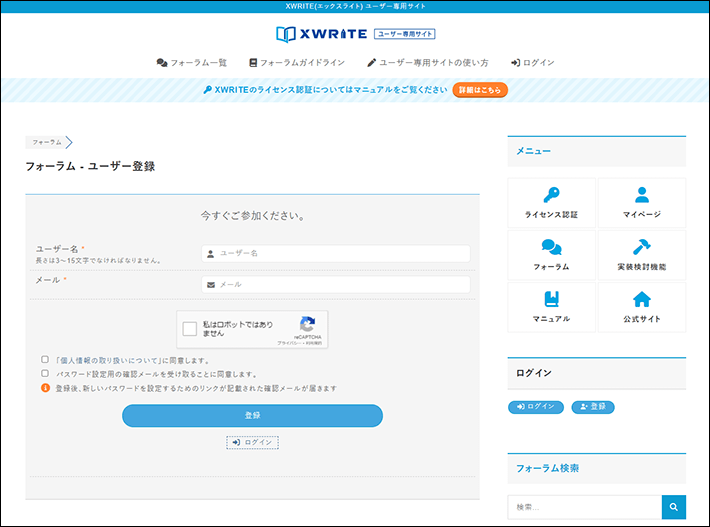This screenshot has height=527, width=710.
Task: Click the XWRITEのライセンス認証 banner text
Action: (331, 90)
